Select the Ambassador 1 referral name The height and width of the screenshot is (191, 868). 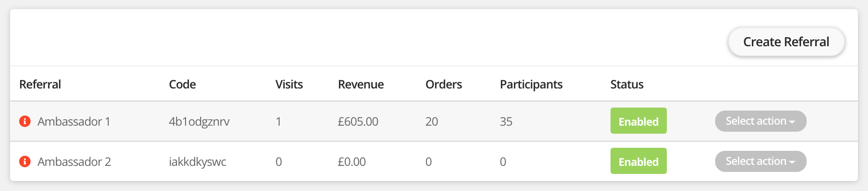pos(74,122)
